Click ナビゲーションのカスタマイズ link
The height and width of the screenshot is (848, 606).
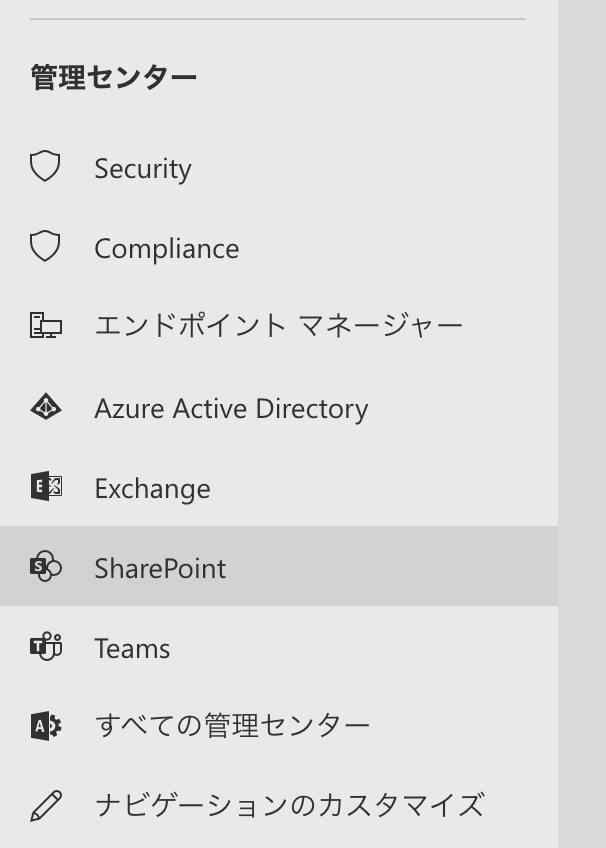click(289, 806)
